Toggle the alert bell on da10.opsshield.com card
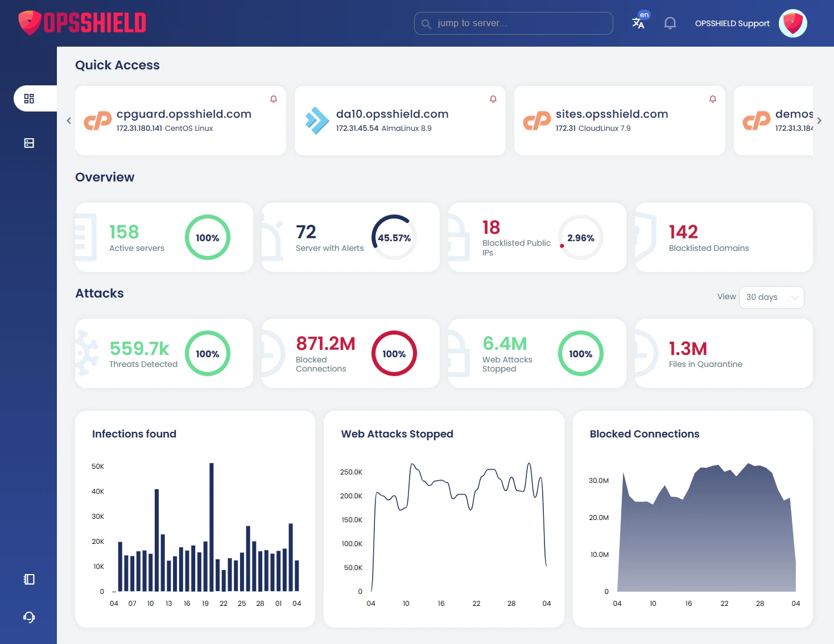The height and width of the screenshot is (644, 834). coord(493,98)
